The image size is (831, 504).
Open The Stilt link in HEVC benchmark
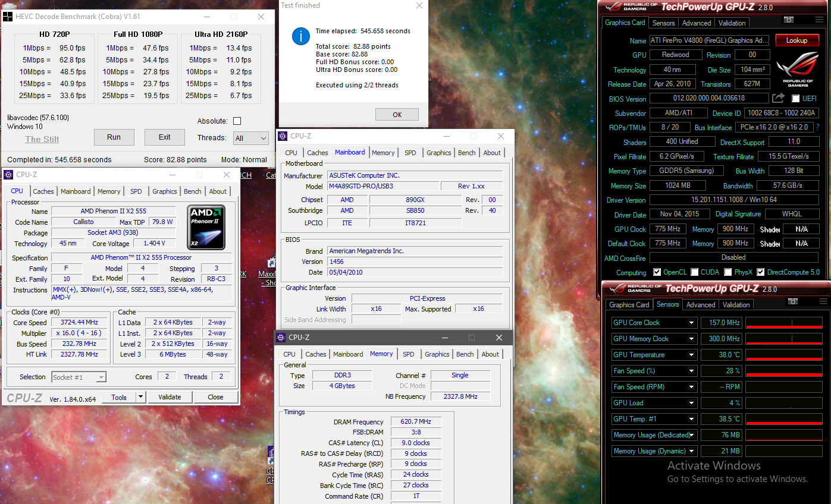[42, 139]
